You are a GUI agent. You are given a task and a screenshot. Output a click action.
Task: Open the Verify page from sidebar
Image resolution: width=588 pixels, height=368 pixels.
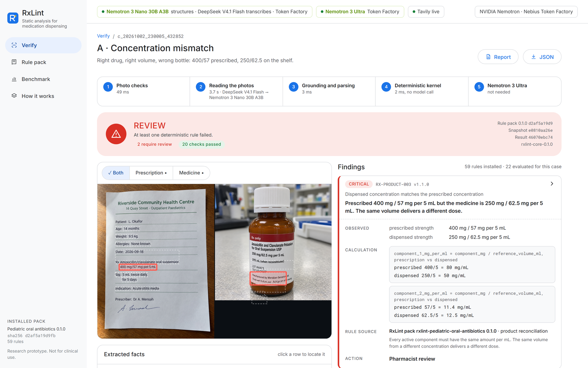point(43,45)
